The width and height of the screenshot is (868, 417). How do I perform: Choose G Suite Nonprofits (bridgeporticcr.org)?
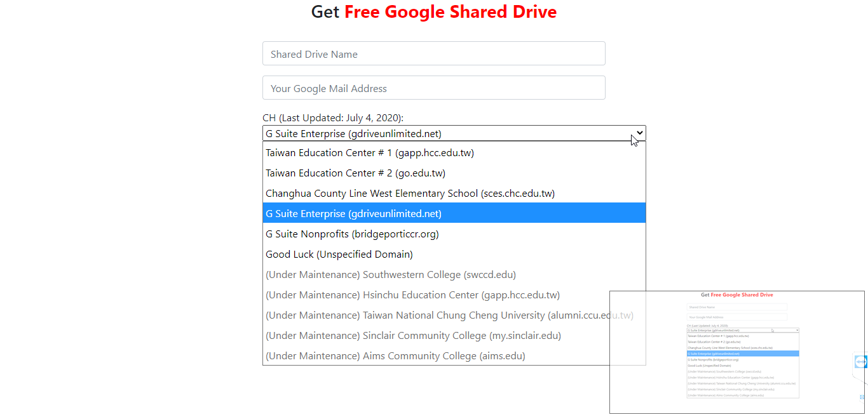pyautogui.click(x=454, y=234)
